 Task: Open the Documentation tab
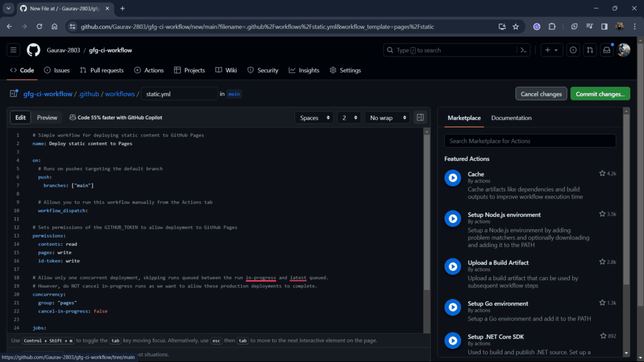click(511, 118)
